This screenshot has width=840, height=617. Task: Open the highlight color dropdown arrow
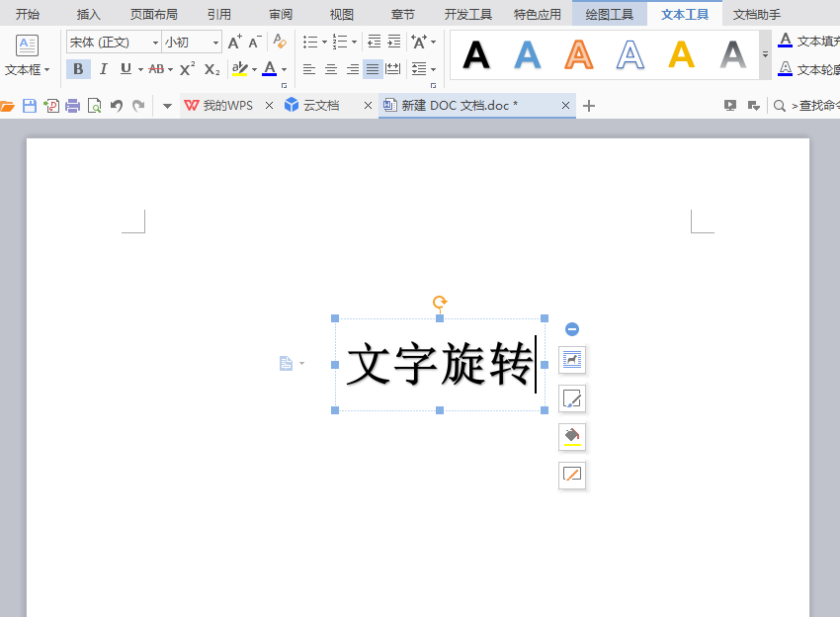[254, 69]
